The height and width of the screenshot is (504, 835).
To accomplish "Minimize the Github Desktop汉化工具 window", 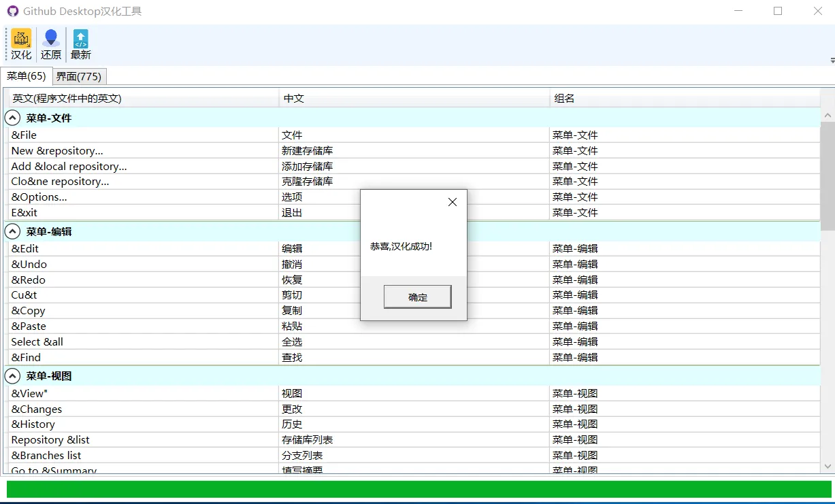I will click(x=738, y=11).
